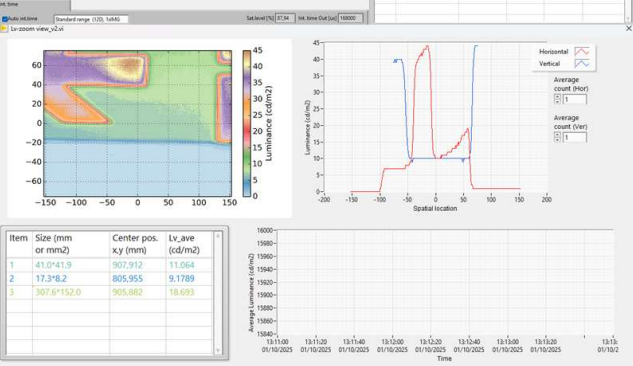
Task: Click size cell 41.0*41.9
Action: point(71,265)
